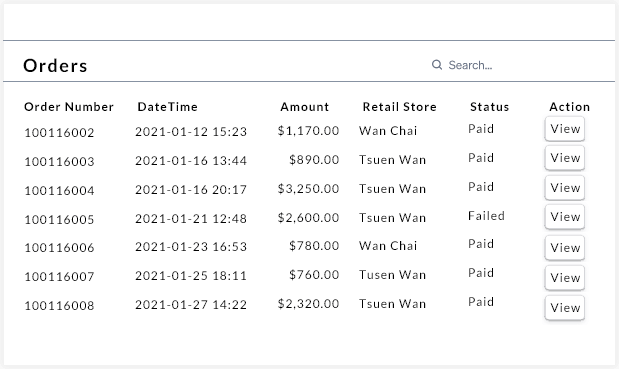Sort by Status column header

(x=490, y=107)
